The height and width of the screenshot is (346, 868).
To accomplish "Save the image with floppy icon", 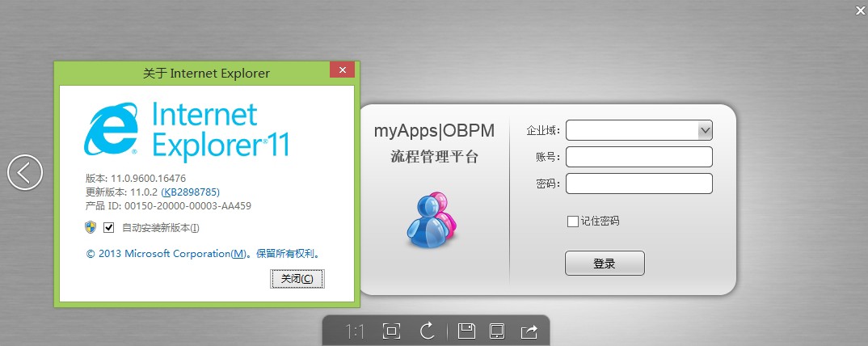I will pos(466,331).
